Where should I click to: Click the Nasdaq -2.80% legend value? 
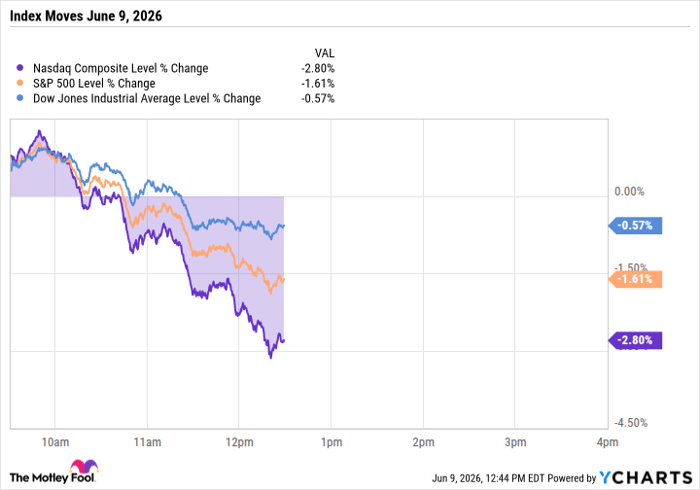(318, 68)
